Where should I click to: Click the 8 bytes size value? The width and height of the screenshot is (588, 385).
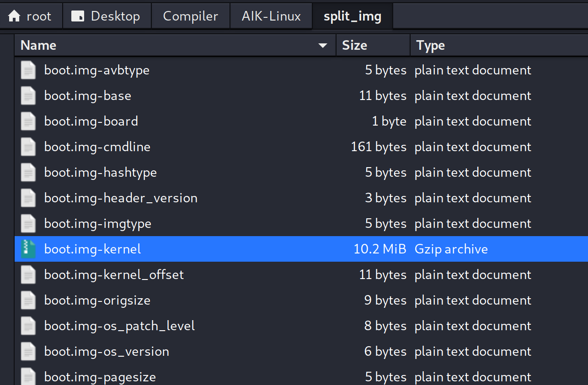[x=386, y=326]
